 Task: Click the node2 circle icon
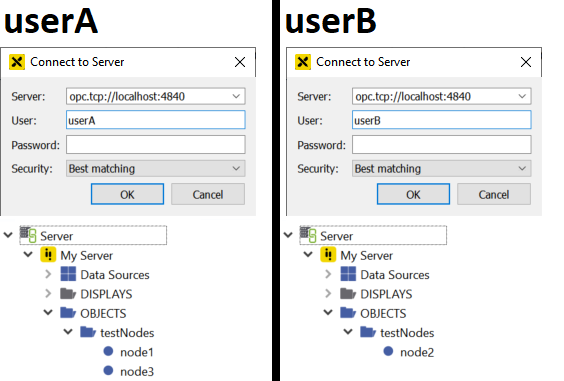pyautogui.click(x=388, y=351)
